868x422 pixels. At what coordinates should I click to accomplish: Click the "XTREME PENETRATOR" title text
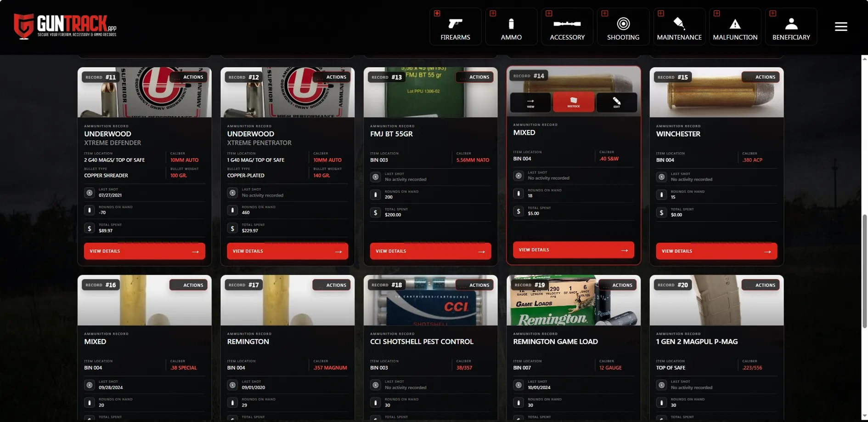coord(259,143)
